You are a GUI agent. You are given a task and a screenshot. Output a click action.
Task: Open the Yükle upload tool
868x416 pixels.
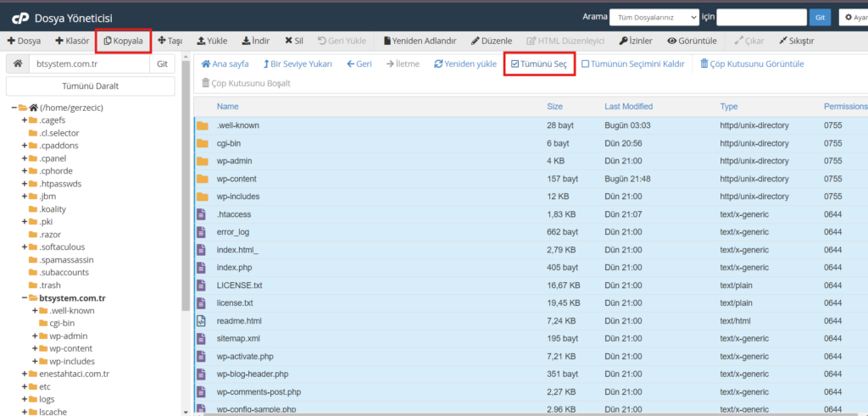pos(213,41)
